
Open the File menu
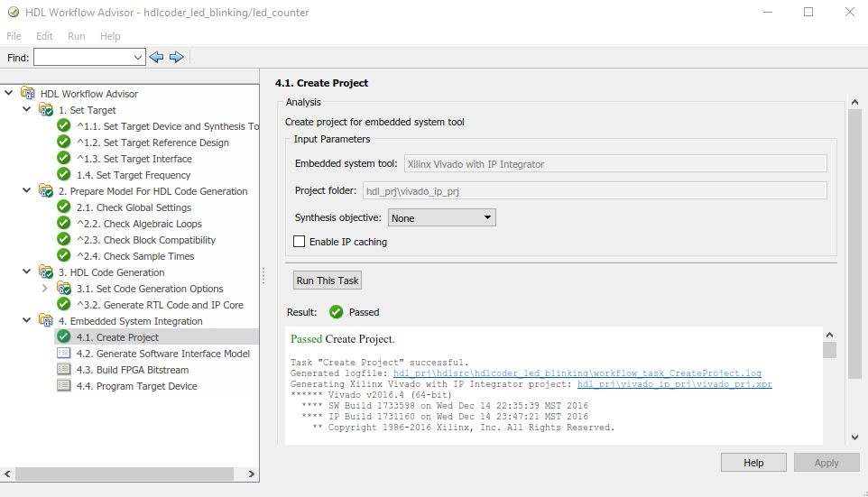click(x=14, y=36)
